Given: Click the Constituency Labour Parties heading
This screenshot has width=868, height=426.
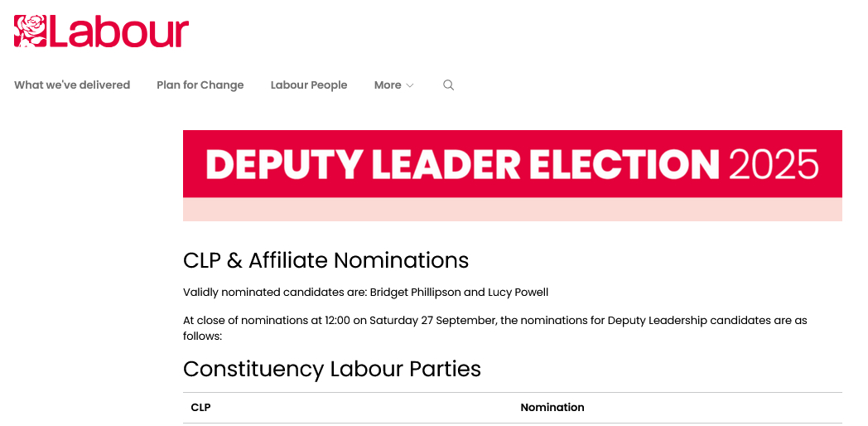Looking at the screenshot, I should pos(331,368).
